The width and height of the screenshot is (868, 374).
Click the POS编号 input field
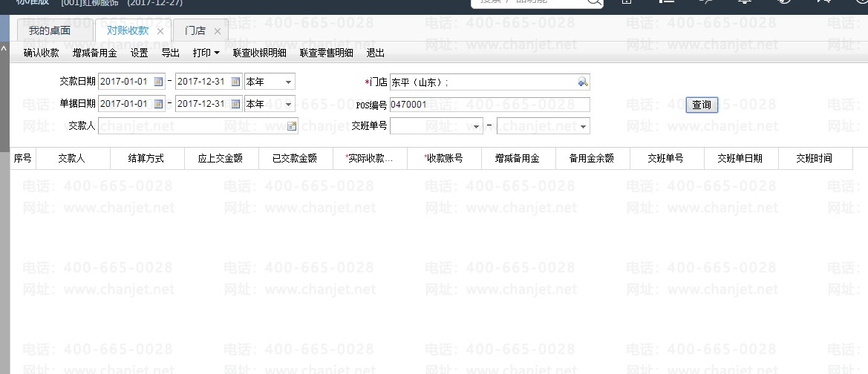click(x=490, y=104)
